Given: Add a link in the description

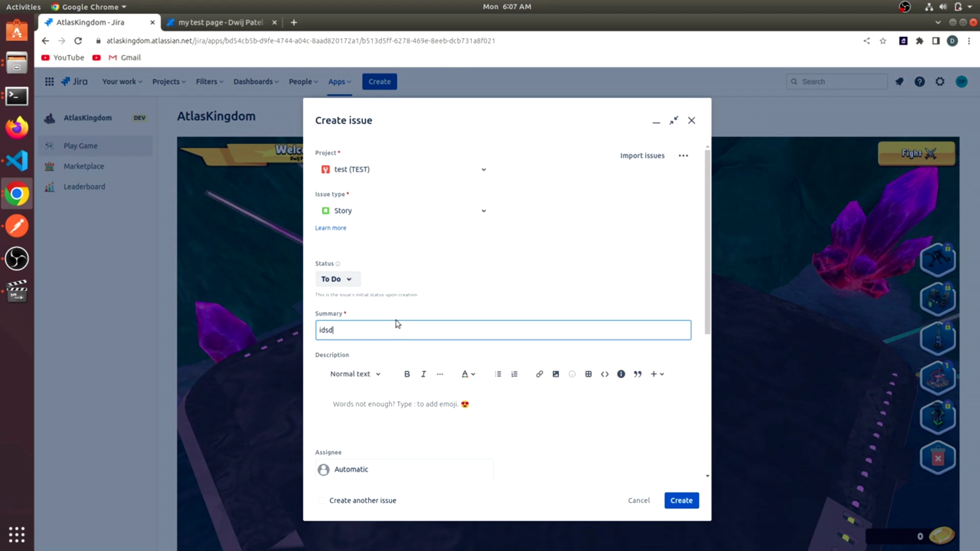Looking at the screenshot, I should click(x=539, y=374).
